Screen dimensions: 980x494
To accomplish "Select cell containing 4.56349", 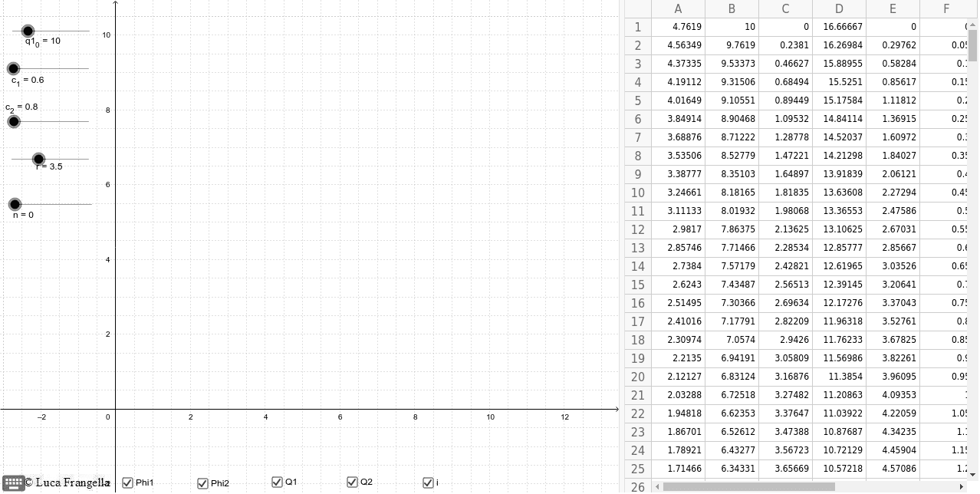I will pyautogui.click(x=678, y=45).
